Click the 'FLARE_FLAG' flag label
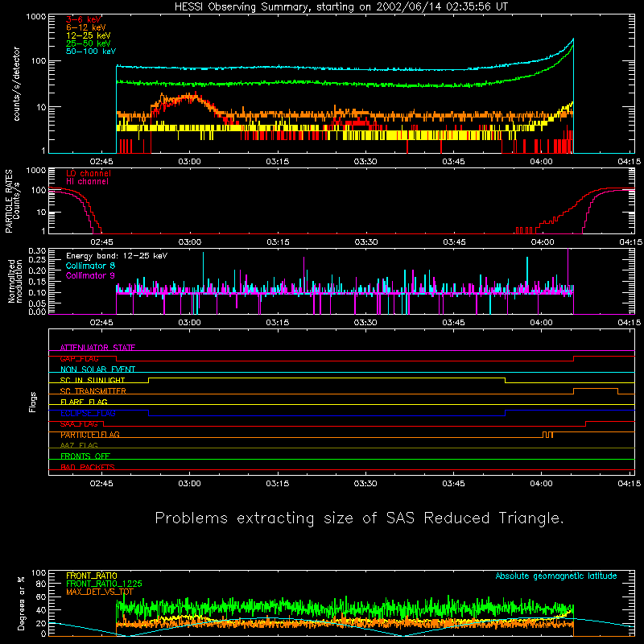This screenshot has width=644, height=644. coord(84,402)
